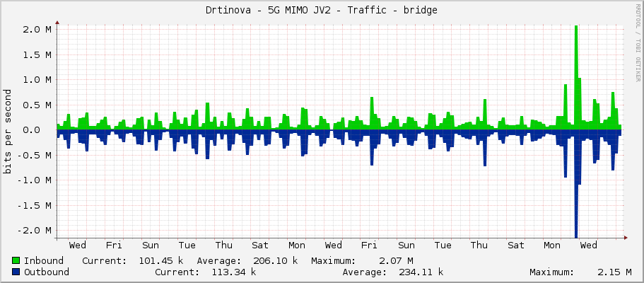
Task: Click "Current:" in the Inbound legend row
Action: (x=105, y=261)
